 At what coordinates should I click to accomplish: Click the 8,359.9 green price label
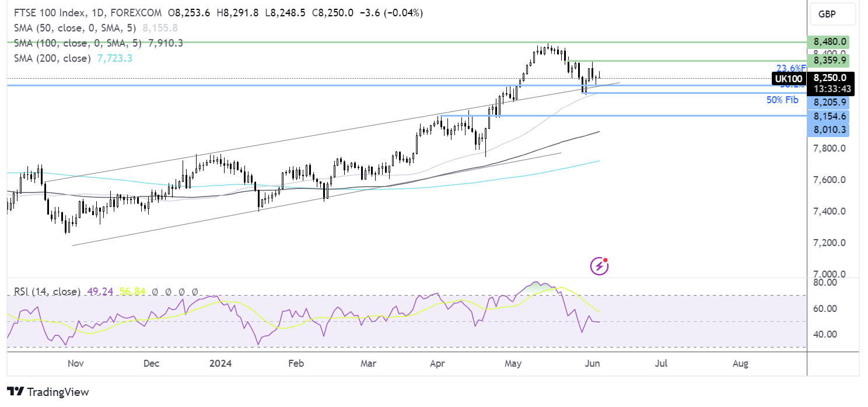828,60
